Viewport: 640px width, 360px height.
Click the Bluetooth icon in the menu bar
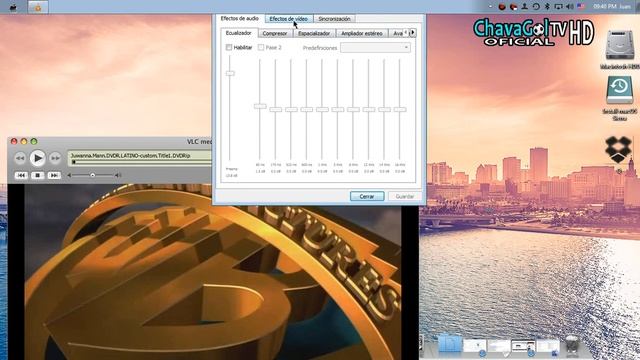click(548, 7)
